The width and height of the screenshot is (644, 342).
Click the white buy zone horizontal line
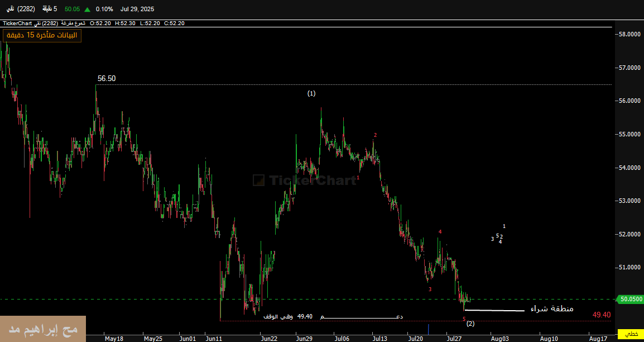click(494, 310)
